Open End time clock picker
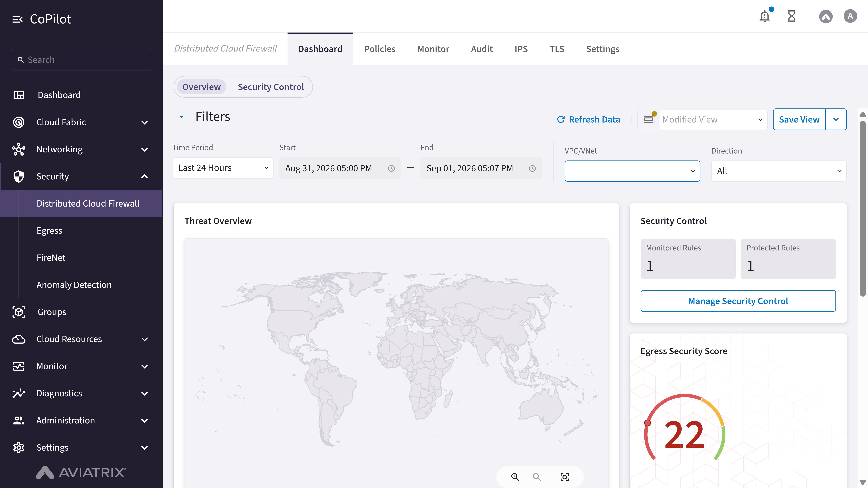The width and height of the screenshot is (868, 488). (532, 168)
